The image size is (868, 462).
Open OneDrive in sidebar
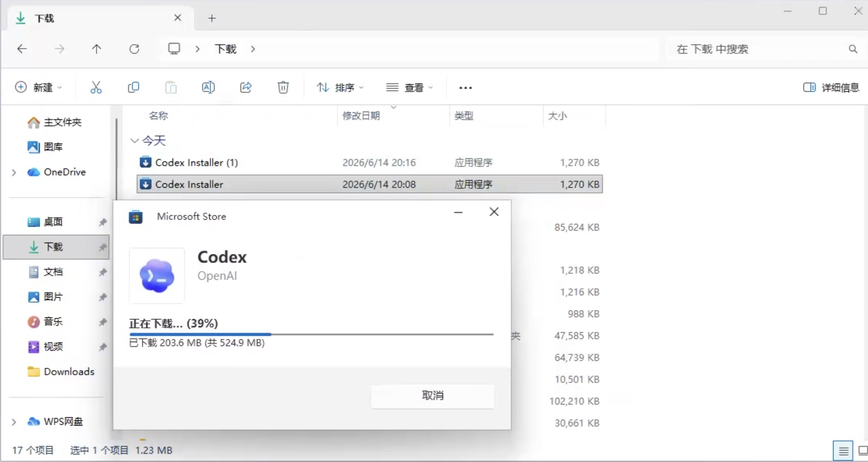[x=56, y=172]
